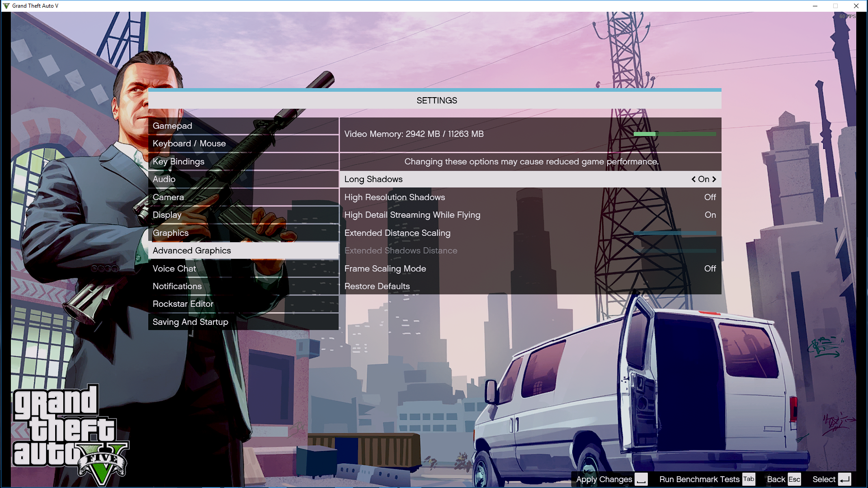This screenshot has height=488, width=868.
Task: Click the left arrow on Long Shadows
Action: click(x=693, y=179)
